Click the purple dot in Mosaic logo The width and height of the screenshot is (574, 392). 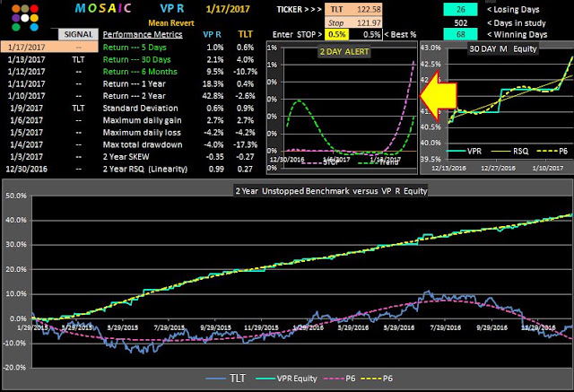click(x=16, y=18)
